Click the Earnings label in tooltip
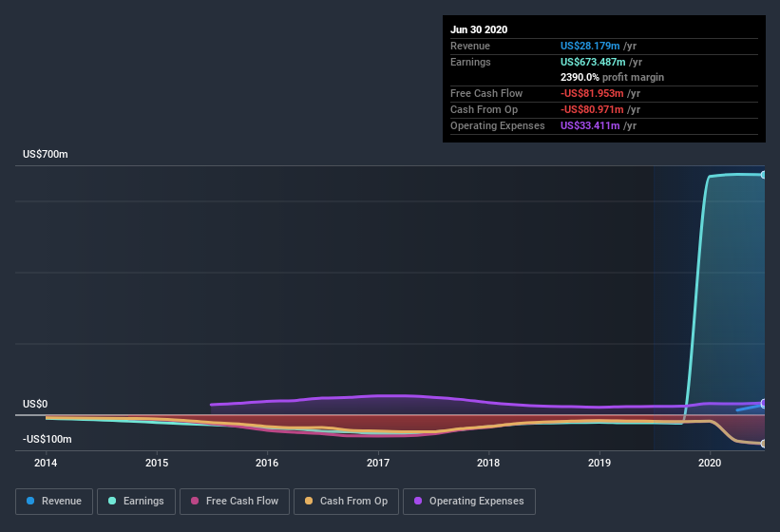 pyautogui.click(x=470, y=62)
